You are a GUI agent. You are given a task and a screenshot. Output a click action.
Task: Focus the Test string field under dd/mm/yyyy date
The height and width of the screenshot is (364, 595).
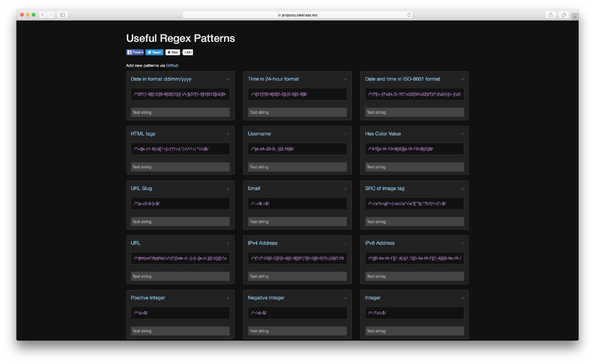180,112
